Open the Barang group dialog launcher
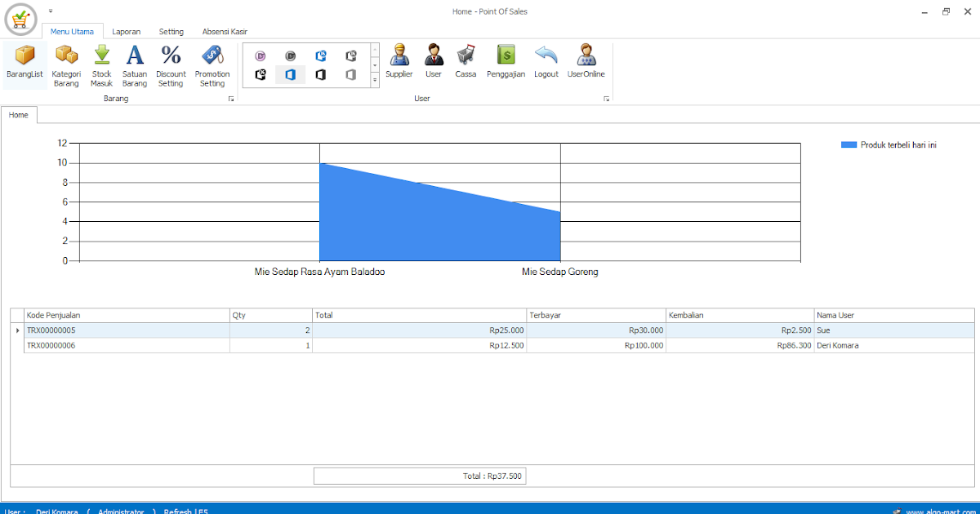980x514 pixels. click(231, 98)
